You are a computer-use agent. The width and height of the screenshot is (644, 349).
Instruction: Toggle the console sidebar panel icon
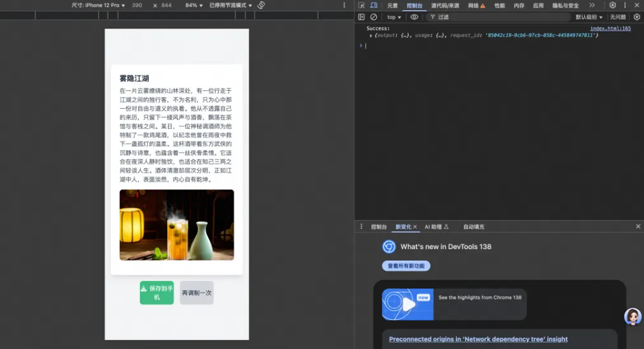coord(361,17)
